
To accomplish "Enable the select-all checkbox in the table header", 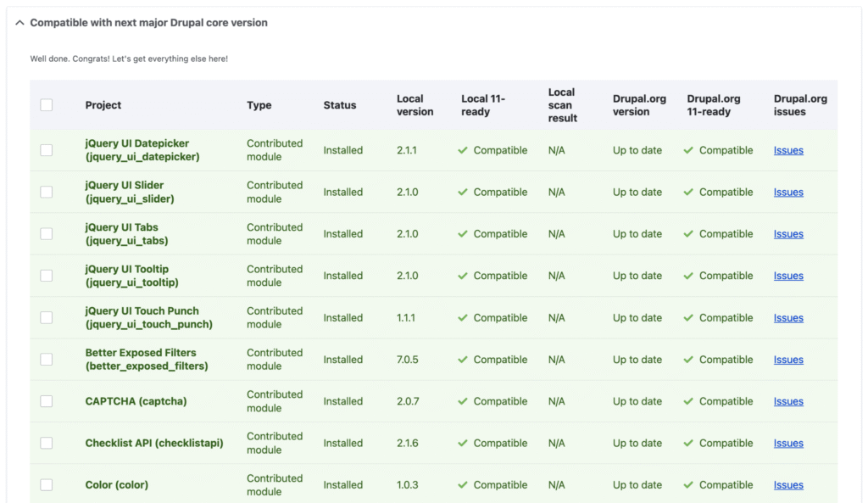I will tap(47, 104).
